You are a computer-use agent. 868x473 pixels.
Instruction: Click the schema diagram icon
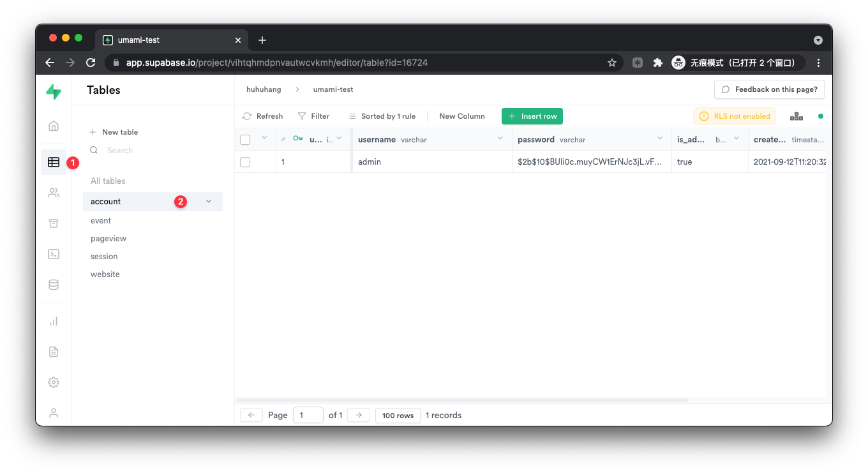[796, 116]
